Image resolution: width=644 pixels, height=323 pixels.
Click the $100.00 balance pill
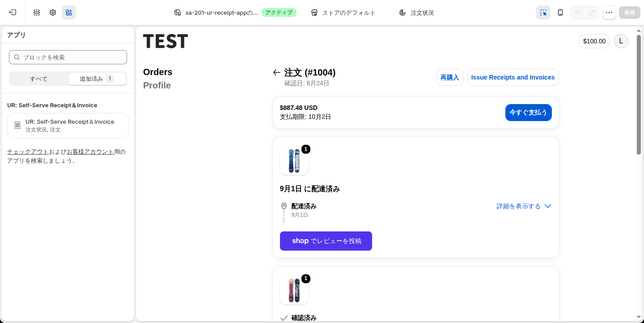pyautogui.click(x=594, y=41)
